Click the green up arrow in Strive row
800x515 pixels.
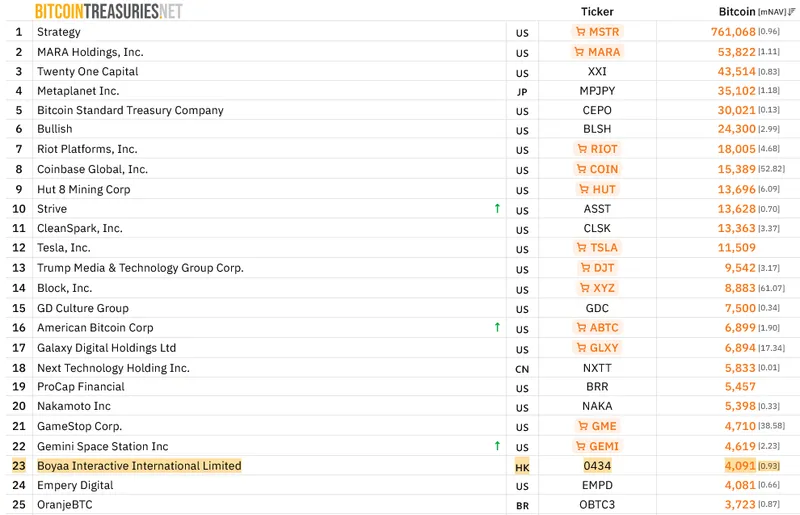coord(497,209)
